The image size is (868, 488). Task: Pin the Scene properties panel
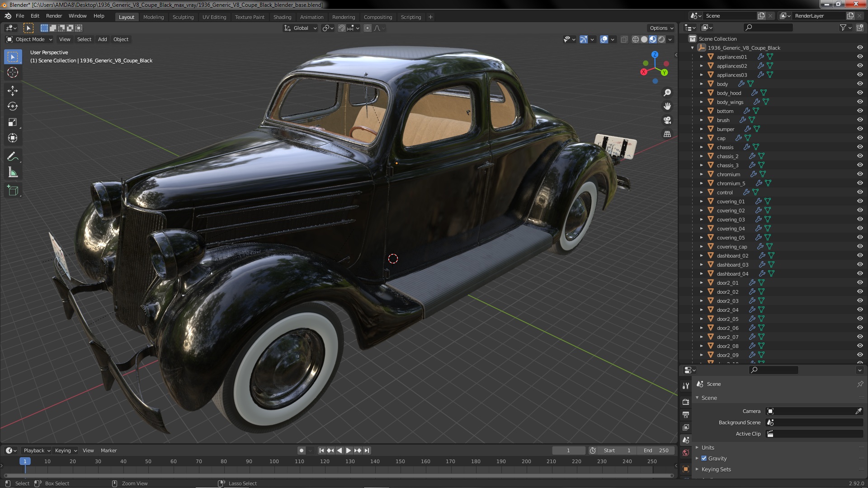[860, 384]
